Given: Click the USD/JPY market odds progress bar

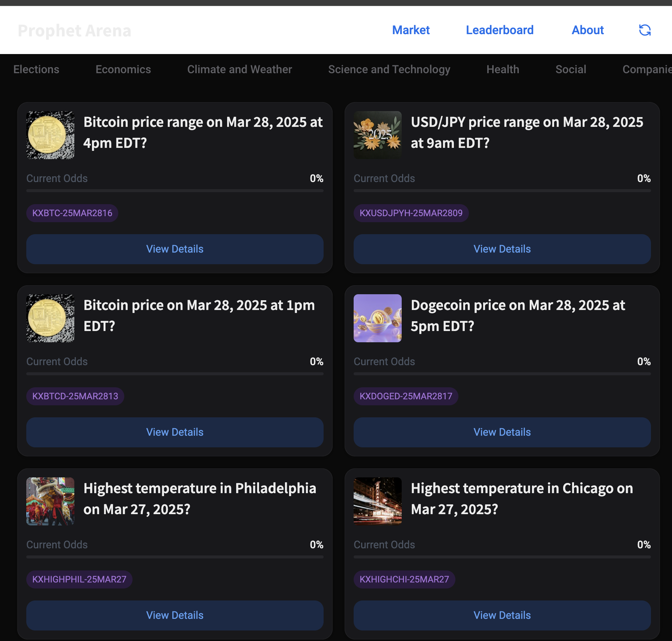Looking at the screenshot, I should (502, 191).
